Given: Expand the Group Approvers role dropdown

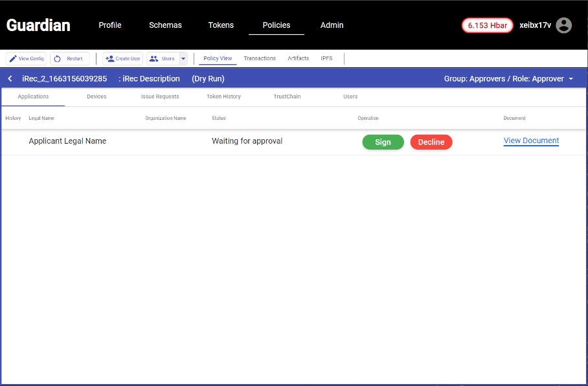Looking at the screenshot, I should click(571, 79).
